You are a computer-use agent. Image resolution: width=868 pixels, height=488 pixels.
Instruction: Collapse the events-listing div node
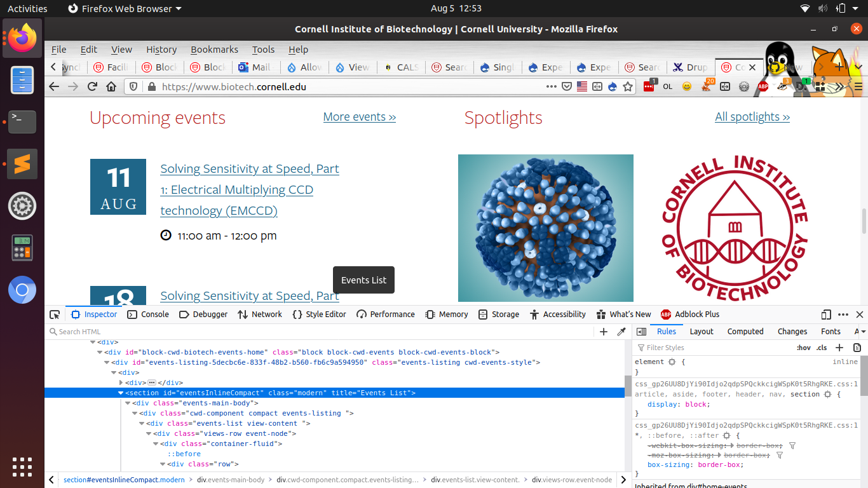(107, 362)
